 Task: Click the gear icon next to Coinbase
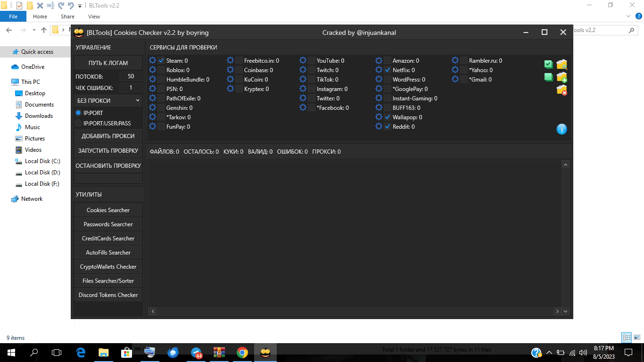point(230,70)
